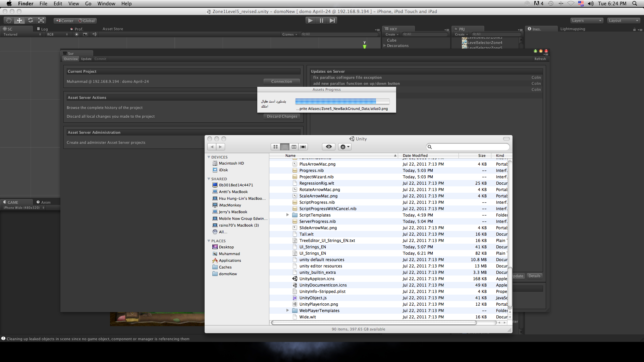Toggle the Center pivot mode button
The width and height of the screenshot is (644, 362).
click(x=64, y=21)
